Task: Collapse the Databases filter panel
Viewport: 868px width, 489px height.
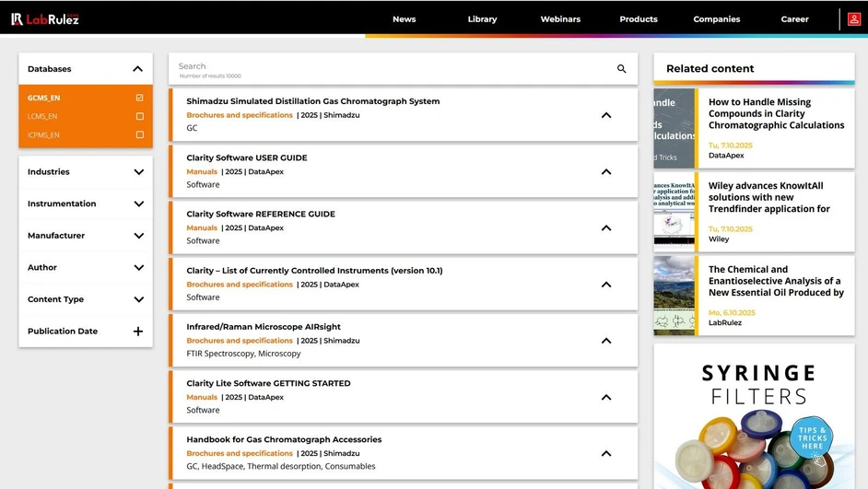Action: 137,69
